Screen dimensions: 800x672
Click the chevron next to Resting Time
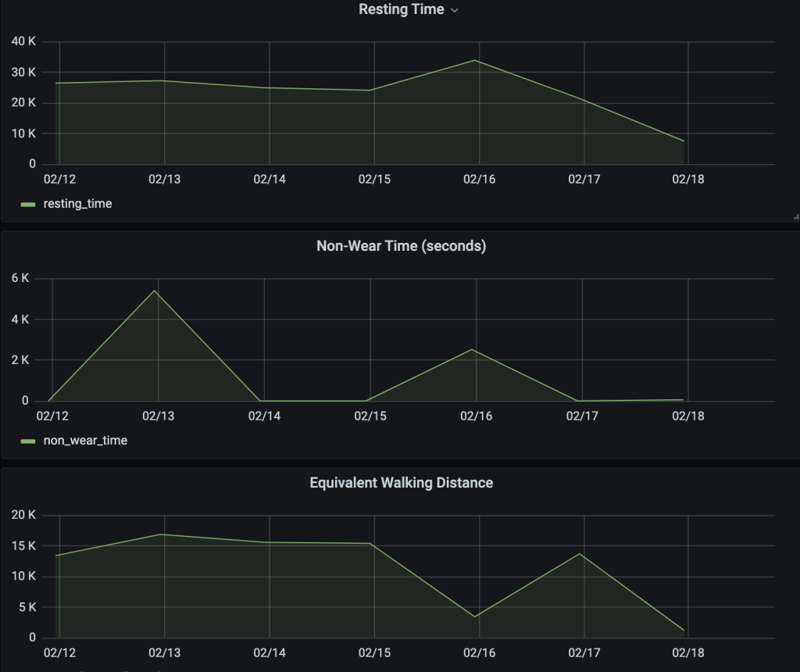click(455, 11)
